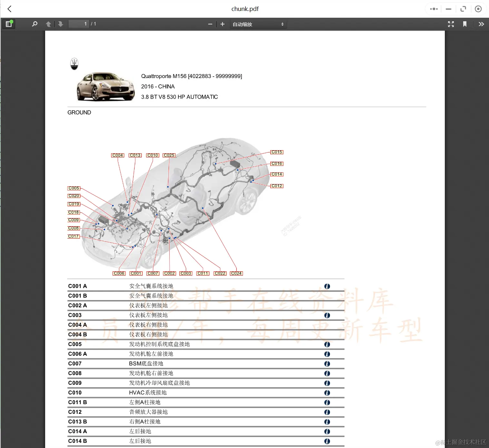Select the GROUND heading text

pos(79,112)
